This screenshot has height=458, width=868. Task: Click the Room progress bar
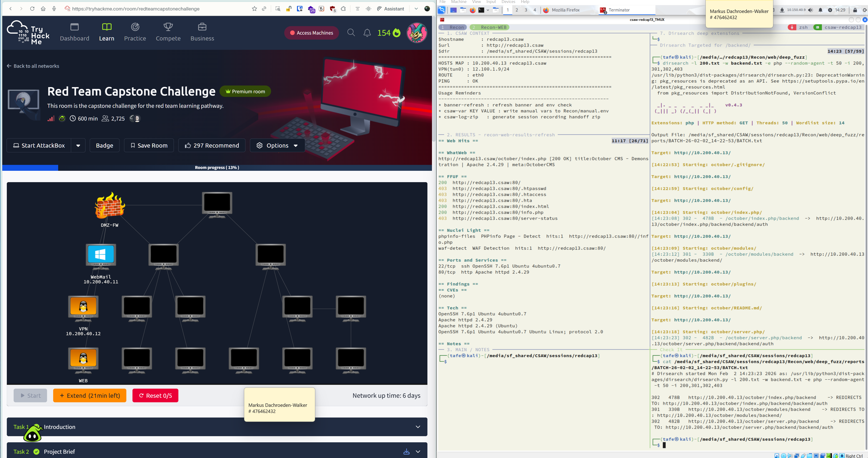217,168
